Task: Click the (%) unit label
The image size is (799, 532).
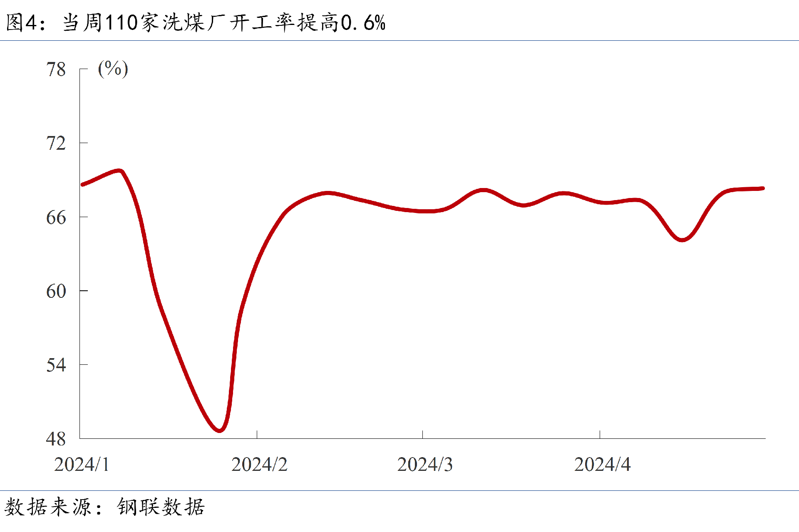Action: 113,69
